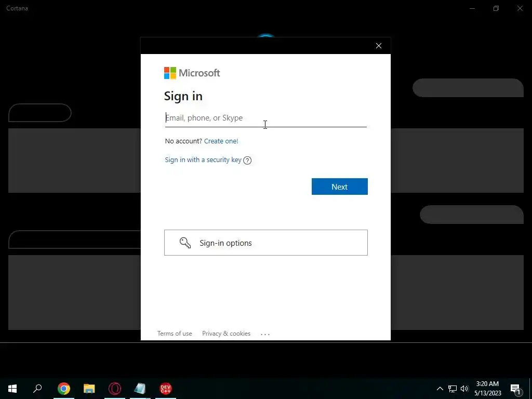Close the Microsoft sign-in dialog
The width and height of the screenshot is (532, 399).
[379, 46]
